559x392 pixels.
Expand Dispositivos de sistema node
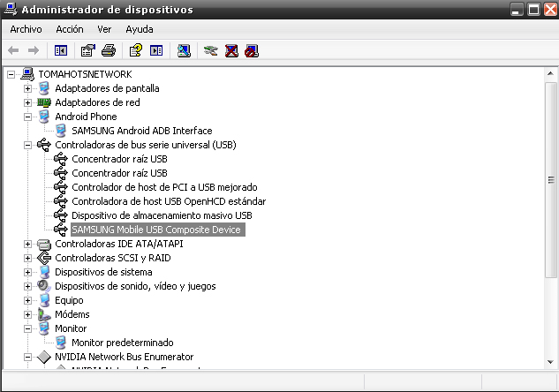coord(27,272)
